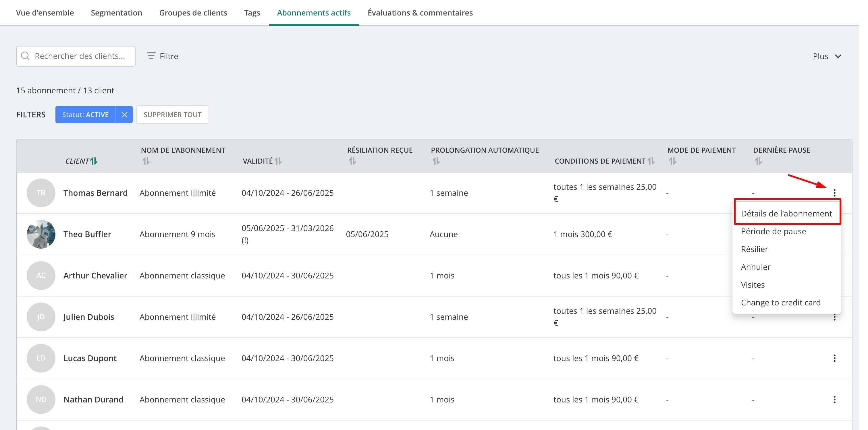
Task: Click SUPPRIMER TOUT button
Action: [x=173, y=115]
